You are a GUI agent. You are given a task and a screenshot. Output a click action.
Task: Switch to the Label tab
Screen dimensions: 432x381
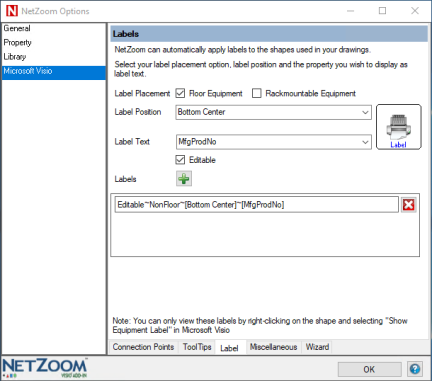tap(229, 348)
